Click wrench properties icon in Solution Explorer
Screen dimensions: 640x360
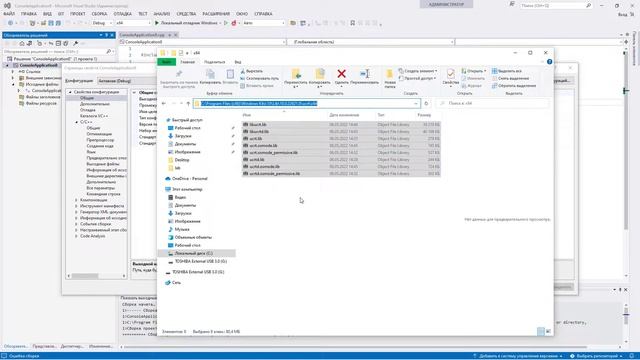click(76, 43)
